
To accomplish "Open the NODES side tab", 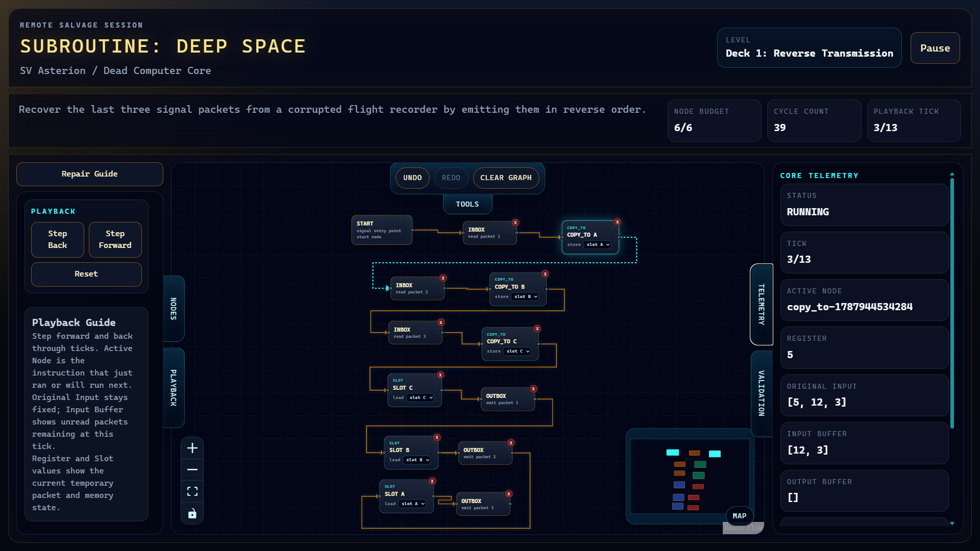I will pos(174,309).
